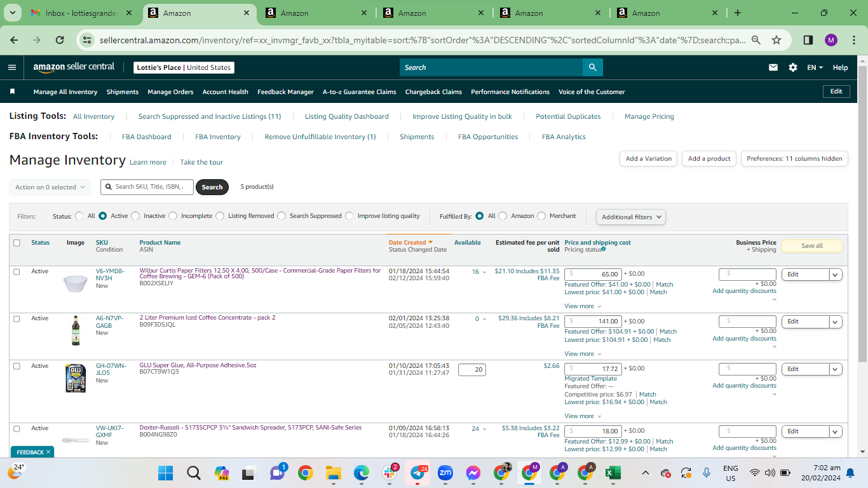Go to Account Health
Screen dimensions: 868x488
(x=226, y=91)
